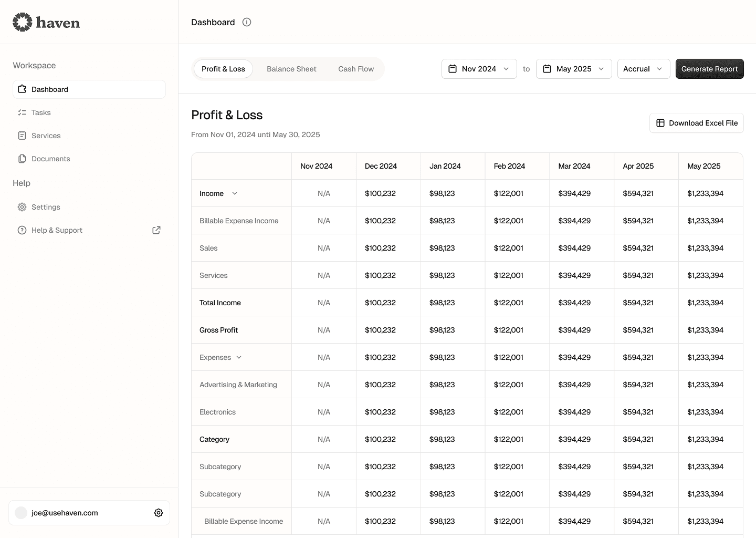Collapse the Income row chevron
This screenshot has height=538, width=756.
point(235,193)
